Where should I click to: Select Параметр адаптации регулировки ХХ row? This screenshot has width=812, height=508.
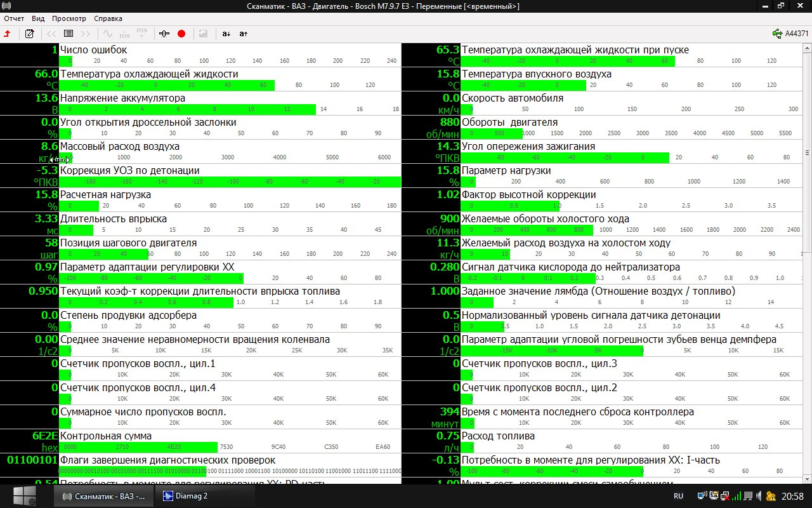click(x=200, y=272)
